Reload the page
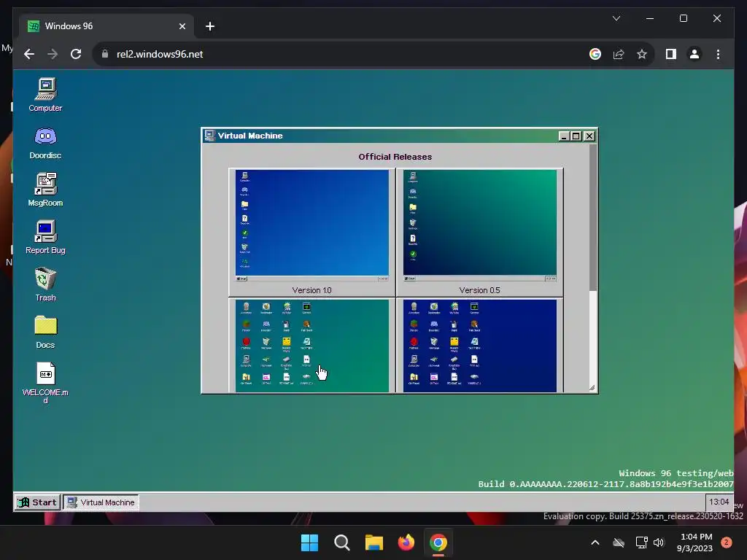 [x=76, y=54]
